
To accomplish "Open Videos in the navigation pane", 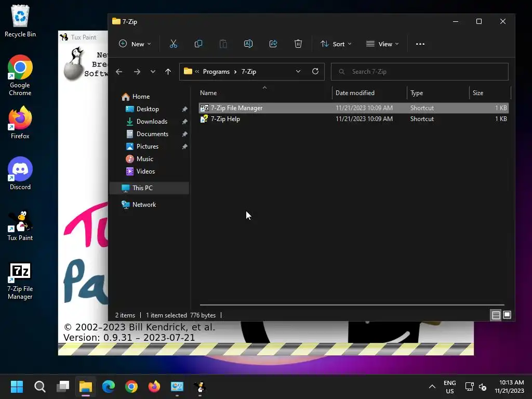I will point(145,171).
